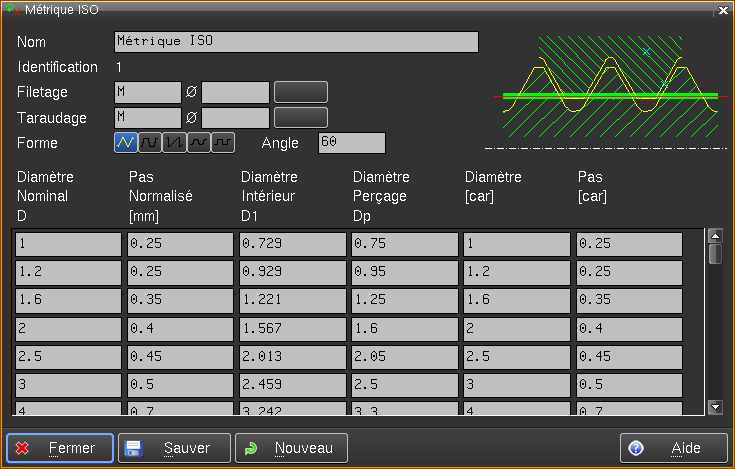
Task: Create a new entry with Nouveau
Action: pyautogui.click(x=291, y=448)
